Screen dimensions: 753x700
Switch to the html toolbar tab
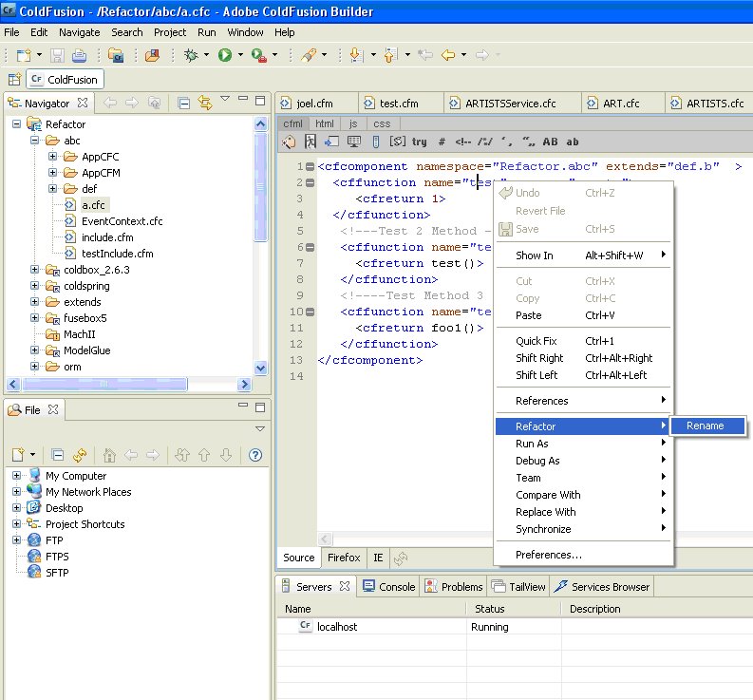[324, 123]
